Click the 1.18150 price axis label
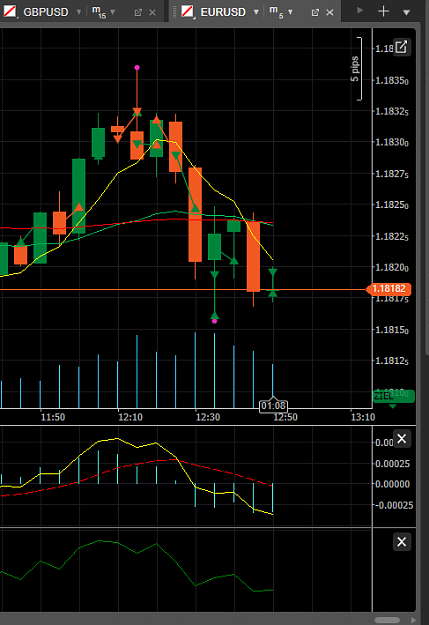Screen dimensions: 429x625 click(392, 330)
